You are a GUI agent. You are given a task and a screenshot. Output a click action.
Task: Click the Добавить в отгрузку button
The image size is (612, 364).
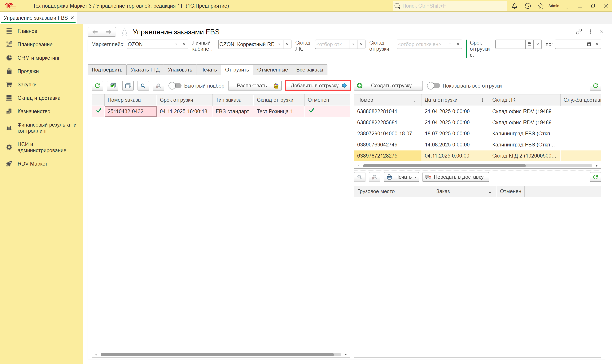318,86
